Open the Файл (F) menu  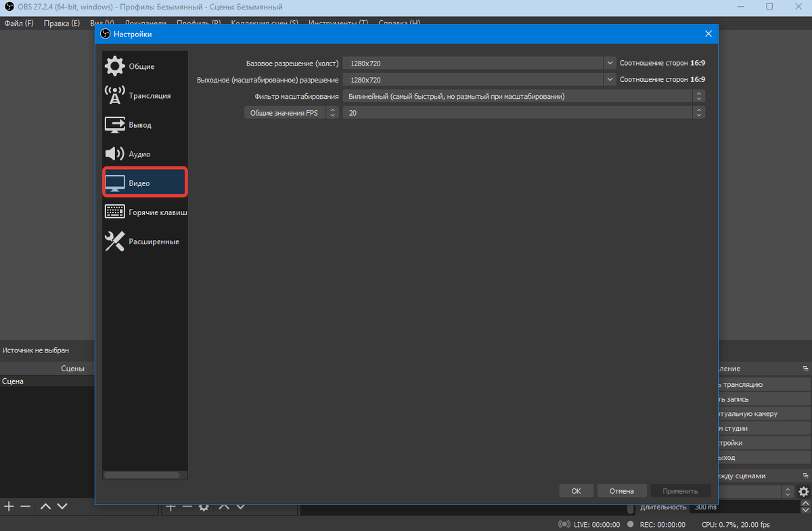pyautogui.click(x=19, y=23)
